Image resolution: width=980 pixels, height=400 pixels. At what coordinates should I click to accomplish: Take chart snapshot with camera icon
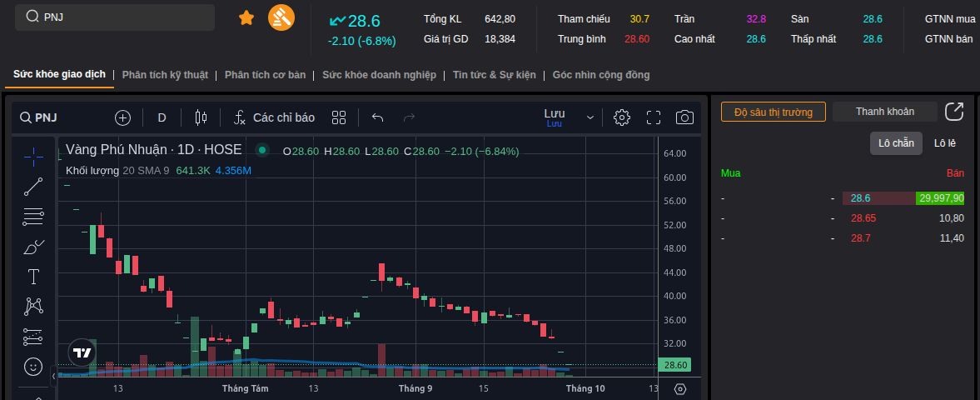[684, 117]
